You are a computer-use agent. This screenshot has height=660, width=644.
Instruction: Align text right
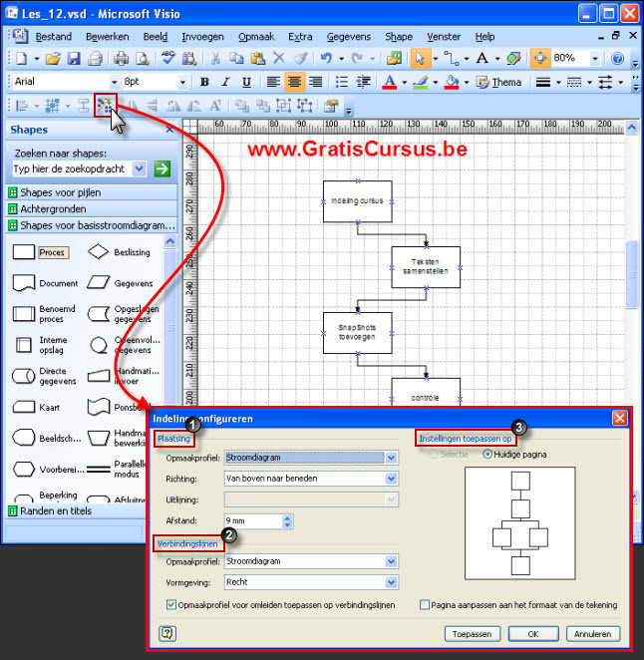tap(316, 82)
